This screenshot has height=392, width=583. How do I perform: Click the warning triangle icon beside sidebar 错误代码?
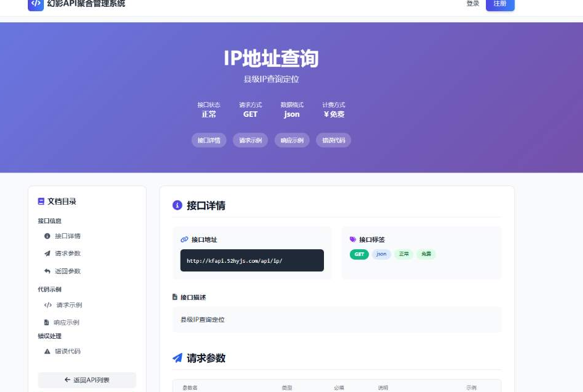tap(47, 351)
